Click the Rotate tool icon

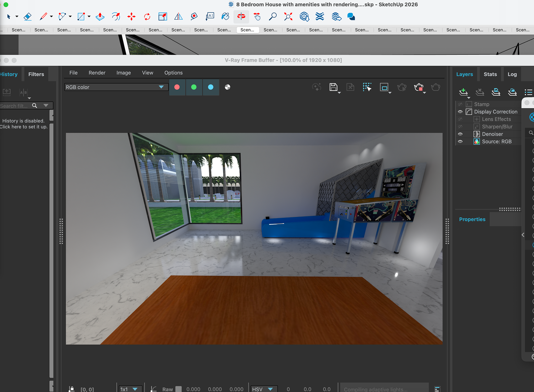(147, 17)
